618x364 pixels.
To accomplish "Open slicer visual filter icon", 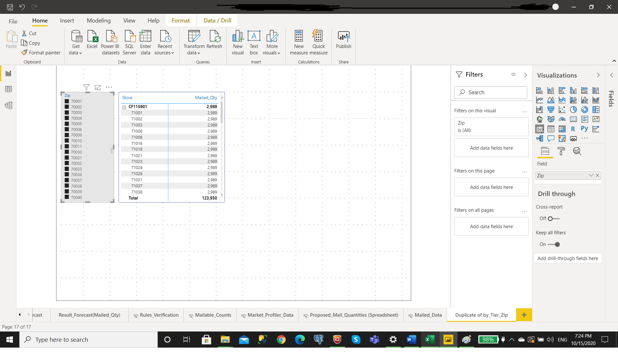I will [x=86, y=87].
